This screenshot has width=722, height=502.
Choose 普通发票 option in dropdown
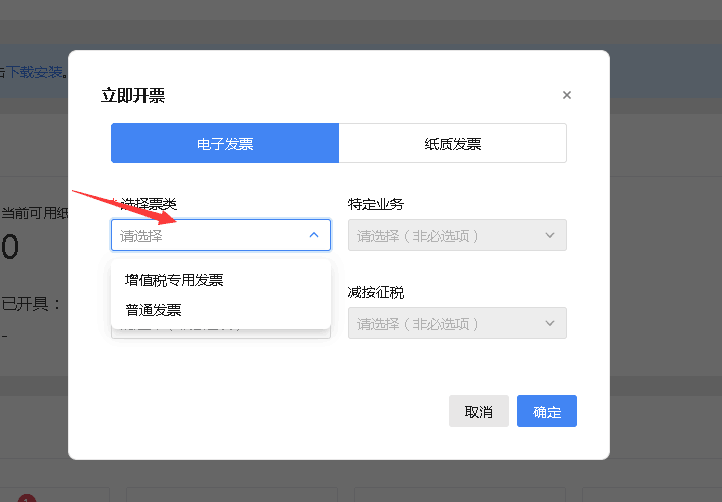tap(153, 310)
